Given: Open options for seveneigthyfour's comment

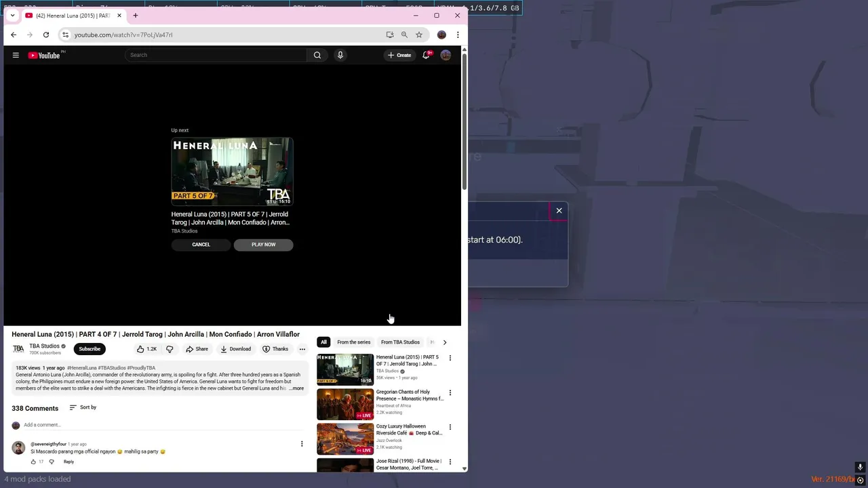Looking at the screenshot, I should point(302,444).
